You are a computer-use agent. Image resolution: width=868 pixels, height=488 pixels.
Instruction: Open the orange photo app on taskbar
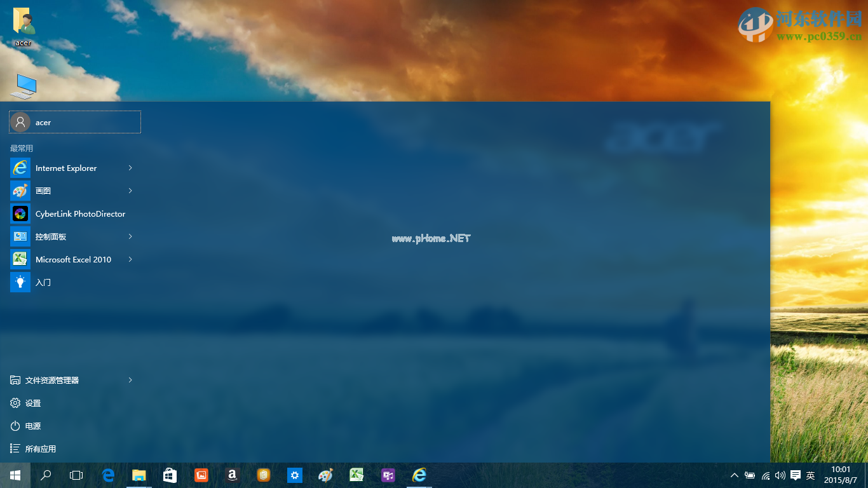coord(201,475)
